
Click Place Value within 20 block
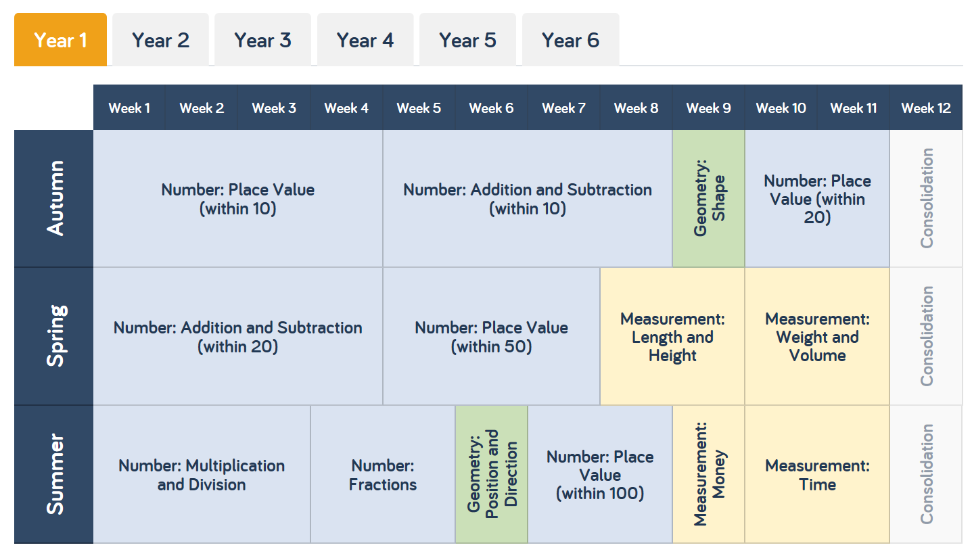coord(816,199)
